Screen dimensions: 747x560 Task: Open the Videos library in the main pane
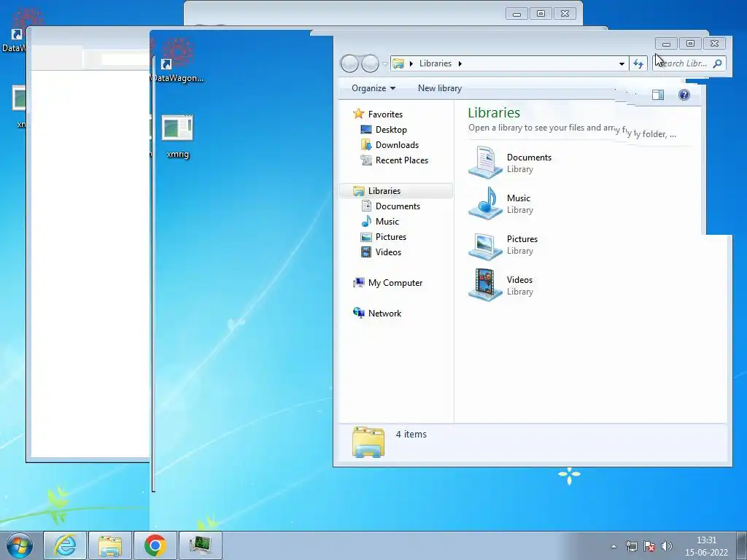tap(500, 285)
